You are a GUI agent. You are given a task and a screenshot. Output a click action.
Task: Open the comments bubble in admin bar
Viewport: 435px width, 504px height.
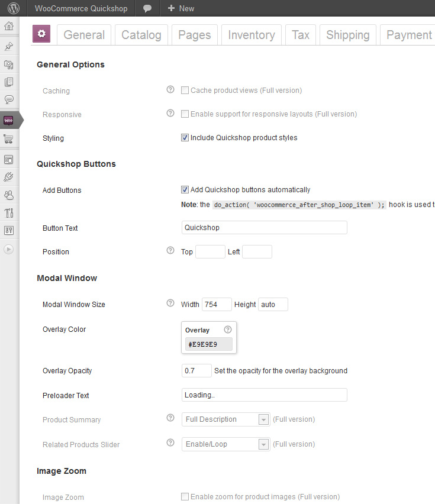[147, 8]
